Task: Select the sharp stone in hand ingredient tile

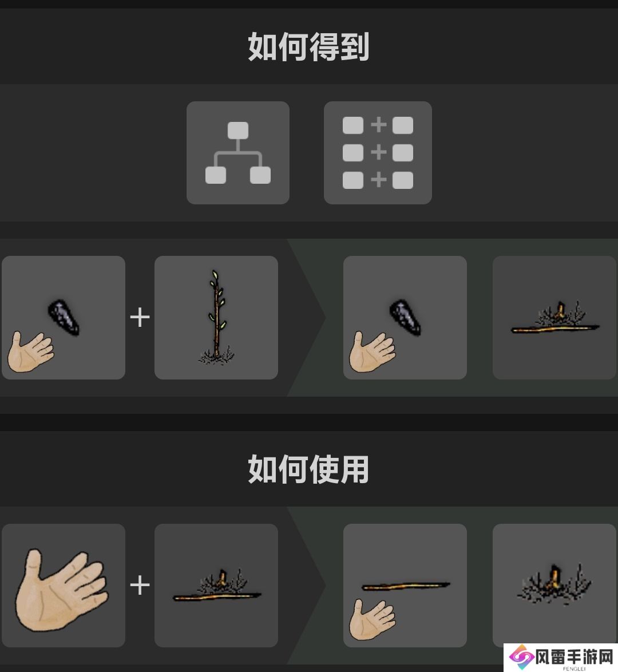Action: coord(64,318)
